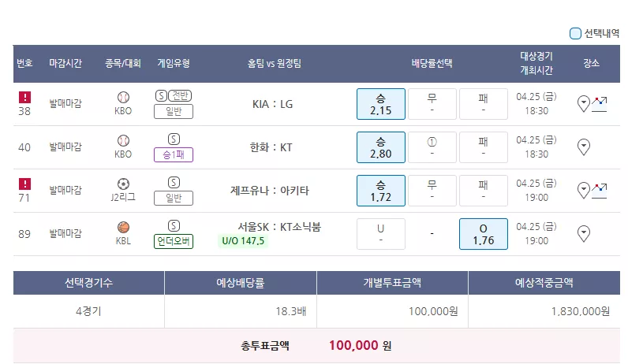The image size is (628, 364).
Task: Toggle 승 2.80 odds for 한화:KT
Action: pyautogui.click(x=381, y=147)
